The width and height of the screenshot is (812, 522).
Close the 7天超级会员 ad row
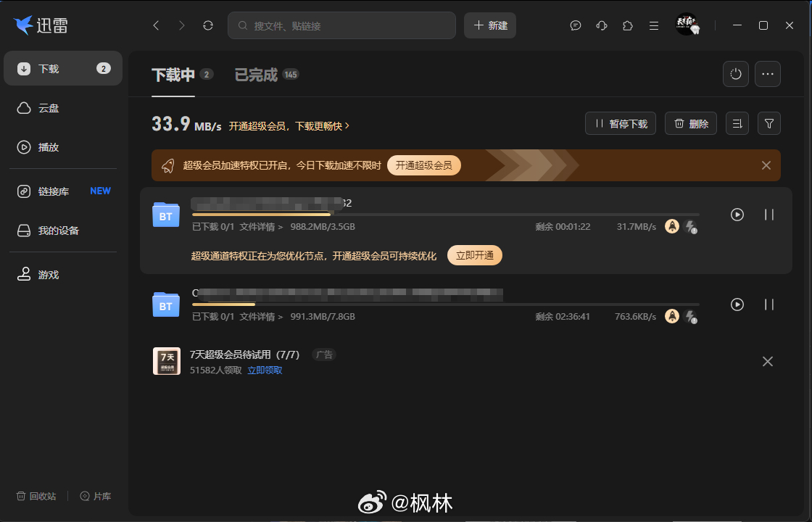[768, 361]
